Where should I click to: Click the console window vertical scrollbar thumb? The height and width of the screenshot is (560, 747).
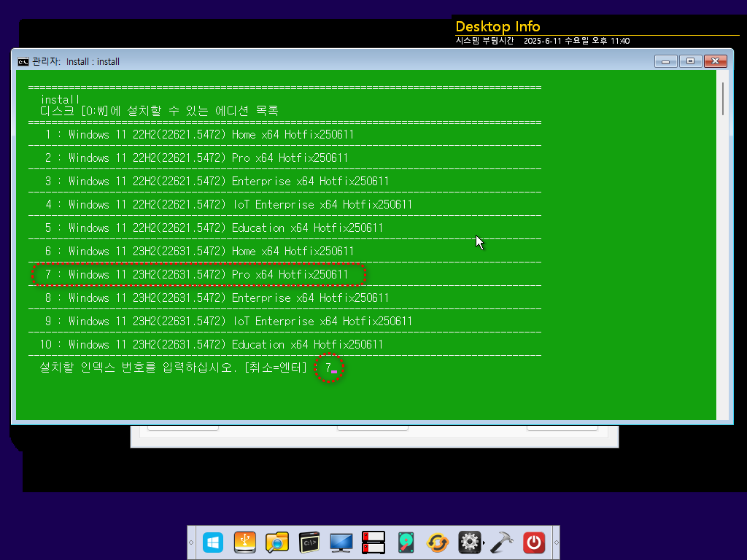[x=723, y=98]
